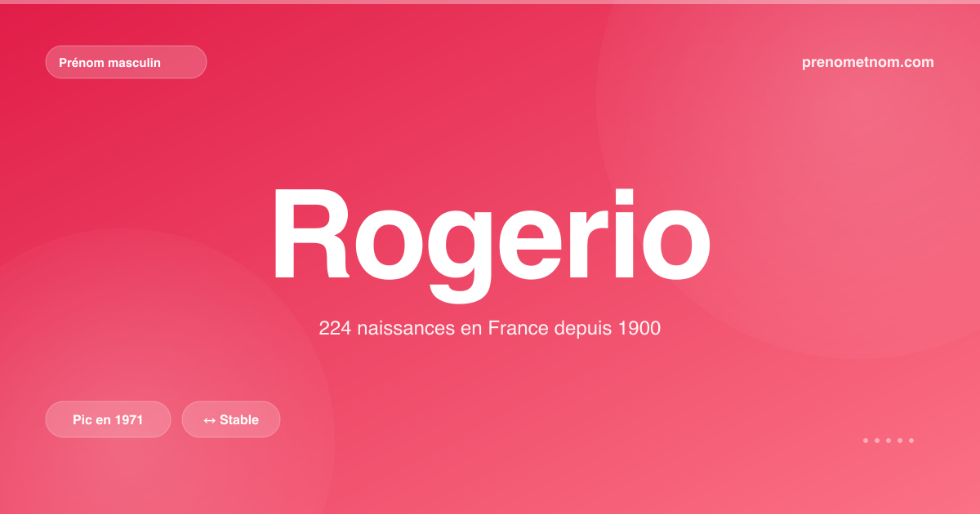Image resolution: width=980 pixels, height=514 pixels.
Task: Click the "Prénom masculin" pill badge
Action: tap(126, 62)
